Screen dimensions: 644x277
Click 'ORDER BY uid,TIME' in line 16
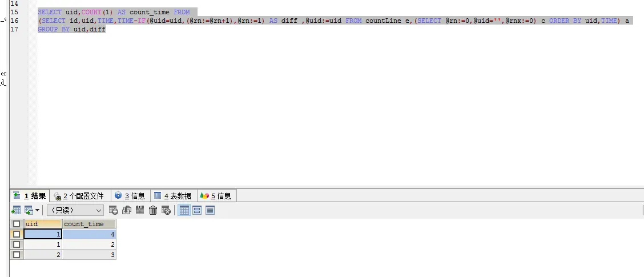click(583, 21)
